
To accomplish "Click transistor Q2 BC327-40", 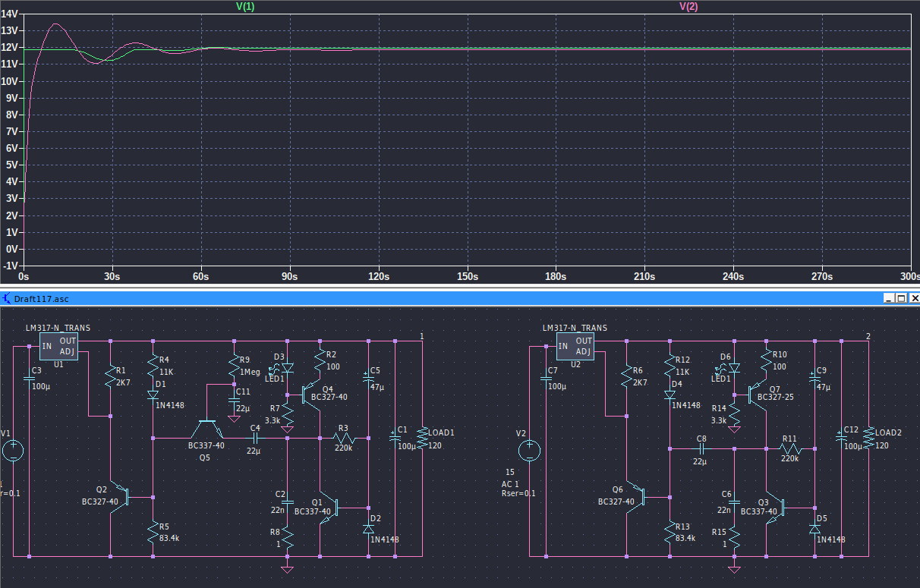I will tap(119, 497).
